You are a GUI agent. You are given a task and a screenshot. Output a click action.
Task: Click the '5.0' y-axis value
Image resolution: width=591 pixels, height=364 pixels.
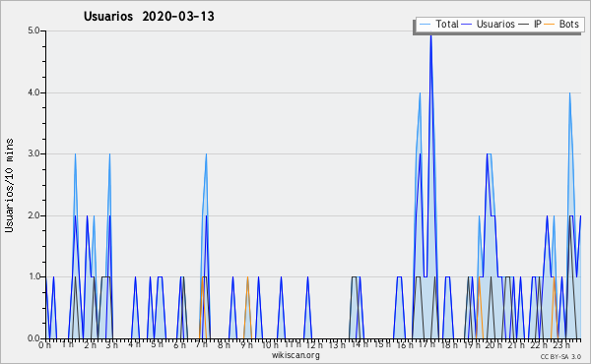[33, 30]
